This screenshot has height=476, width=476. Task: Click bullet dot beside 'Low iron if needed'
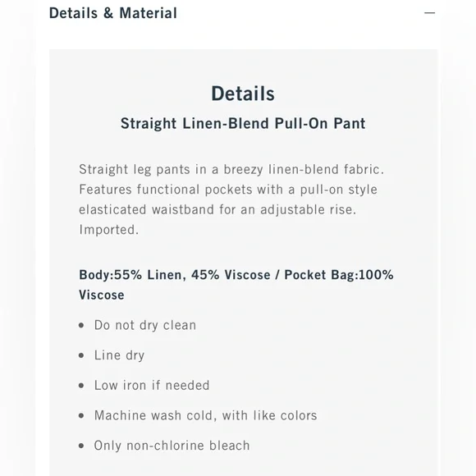click(81, 386)
